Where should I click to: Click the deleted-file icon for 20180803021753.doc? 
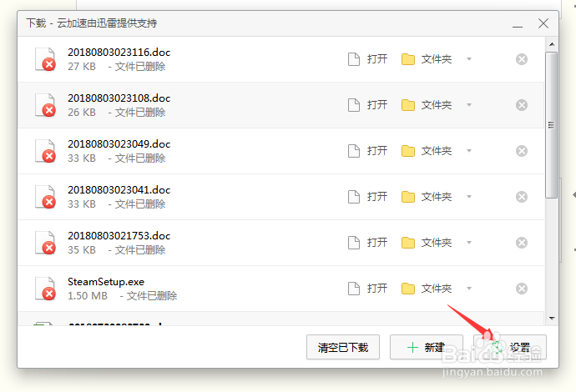tap(45, 243)
